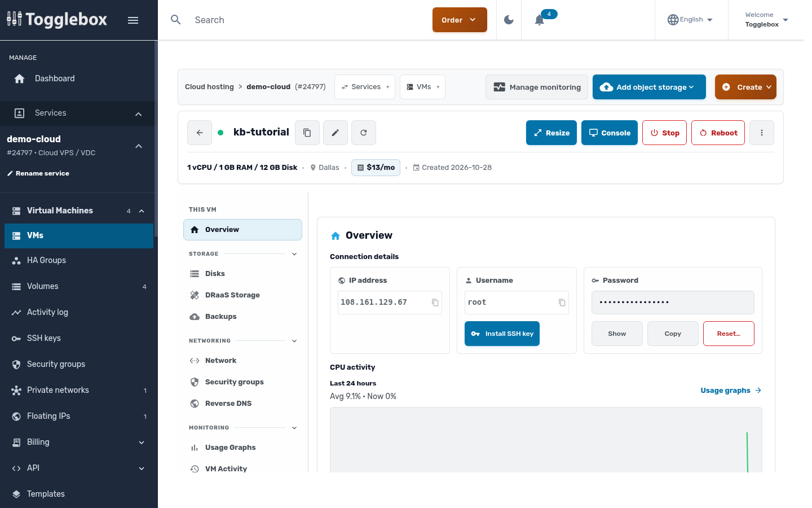Open DRaaS Storage section
Image resolution: width=812 pixels, height=508 pixels.
click(x=242, y=295)
